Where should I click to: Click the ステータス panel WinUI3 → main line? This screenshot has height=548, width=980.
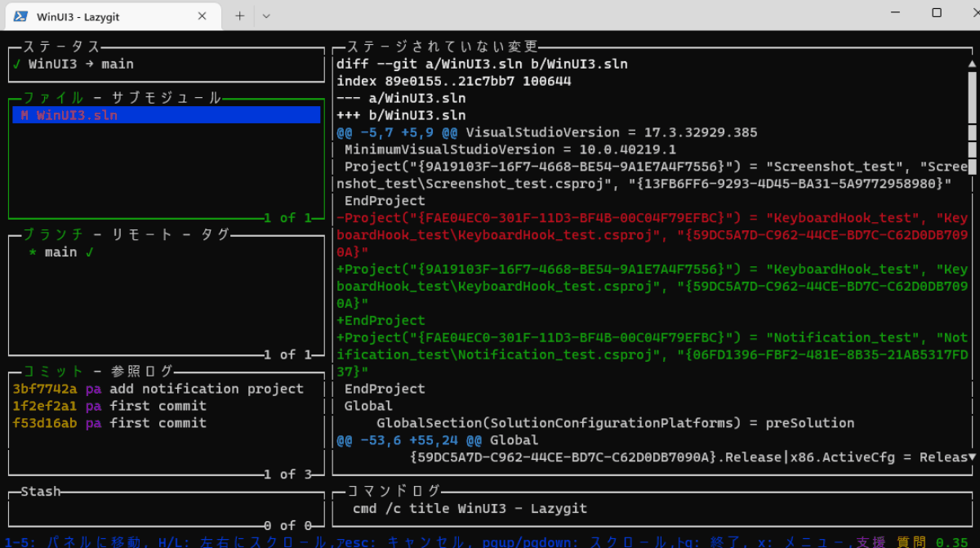coord(81,64)
